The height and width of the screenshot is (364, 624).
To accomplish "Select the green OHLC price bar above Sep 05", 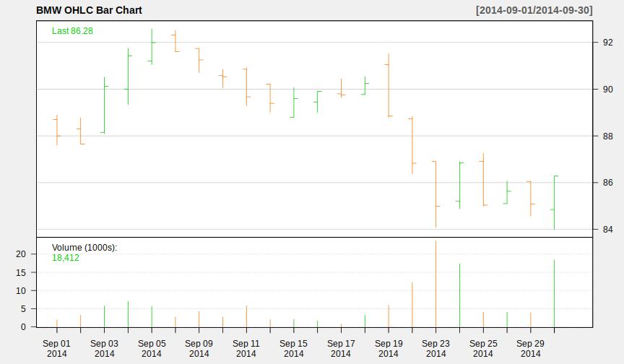I will coord(152,46).
